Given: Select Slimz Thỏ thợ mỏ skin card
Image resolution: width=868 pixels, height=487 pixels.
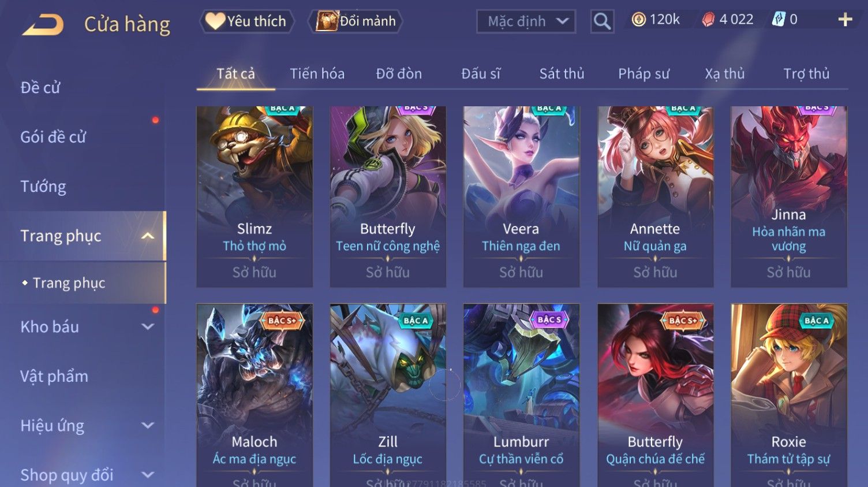Looking at the screenshot, I should (255, 196).
